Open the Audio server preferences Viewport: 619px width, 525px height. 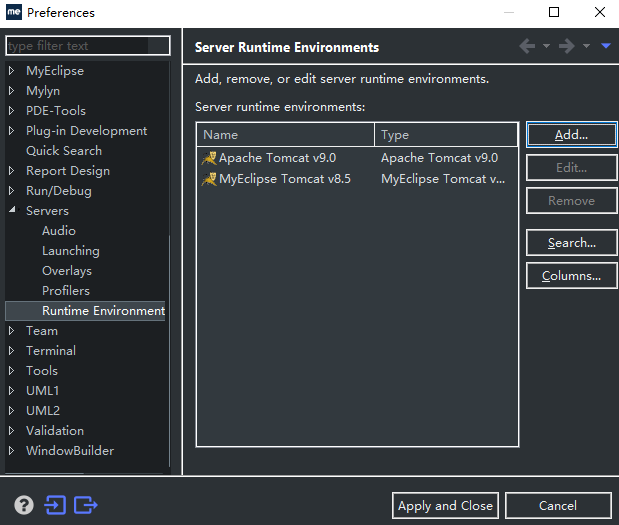click(x=59, y=231)
